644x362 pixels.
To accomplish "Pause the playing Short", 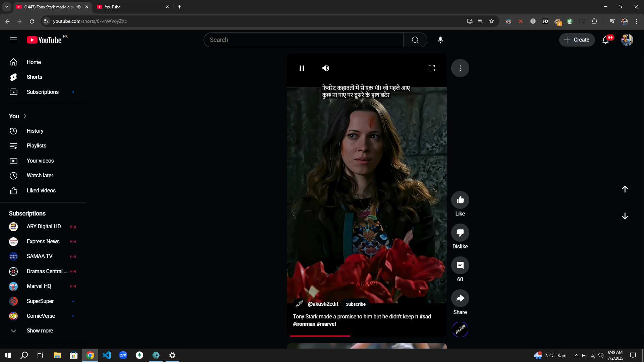I will [x=302, y=68].
